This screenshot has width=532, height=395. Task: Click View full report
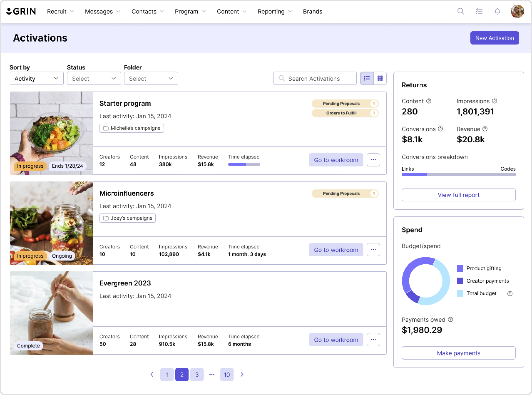coord(458,195)
